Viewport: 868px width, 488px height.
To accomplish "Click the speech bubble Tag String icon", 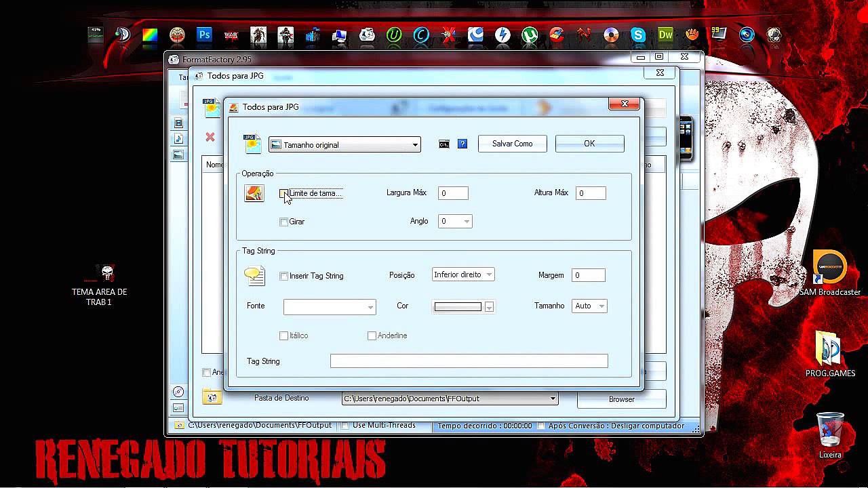I will (x=254, y=275).
